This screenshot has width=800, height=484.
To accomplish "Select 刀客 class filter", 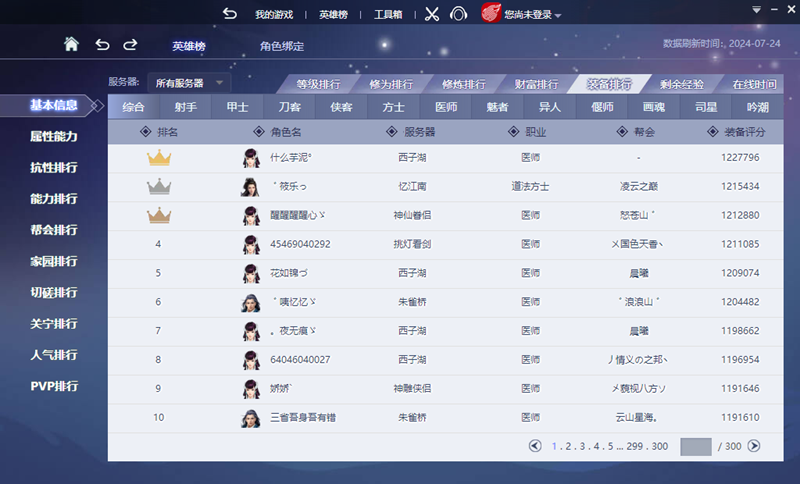I will click(x=290, y=107).
